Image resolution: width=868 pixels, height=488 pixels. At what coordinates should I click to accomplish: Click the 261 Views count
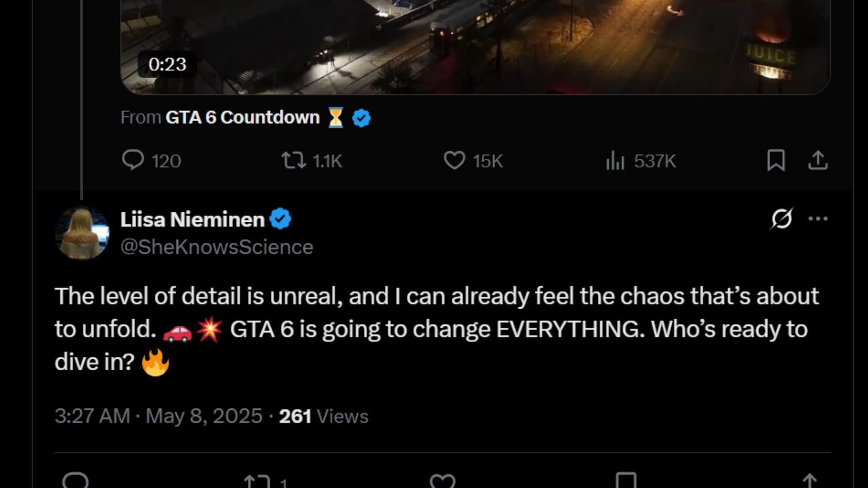323,416
